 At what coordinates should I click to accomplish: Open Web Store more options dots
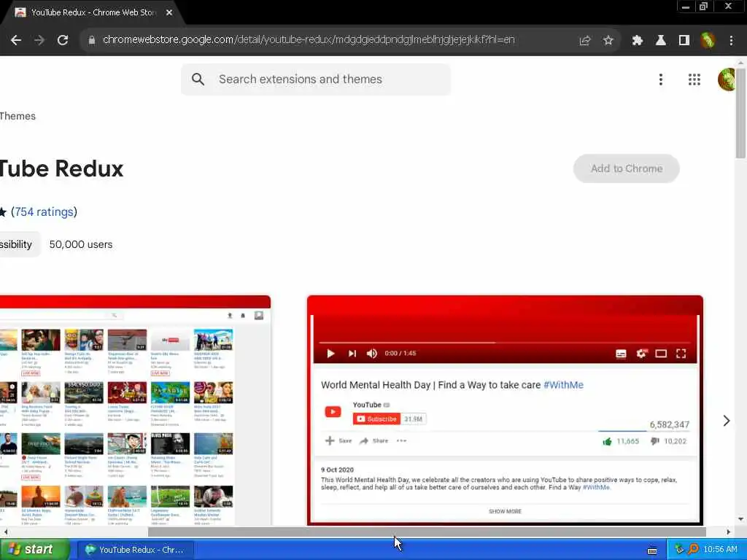[x=660, y=79]
